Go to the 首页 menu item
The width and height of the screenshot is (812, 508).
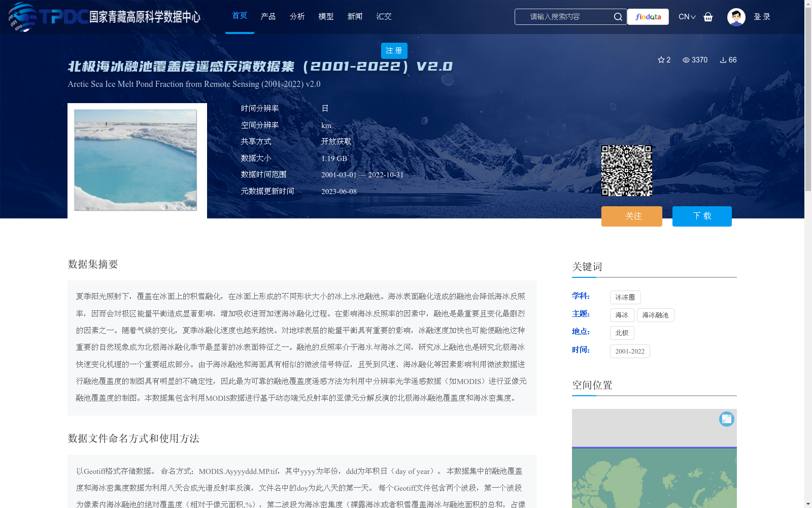click(240, 16)
